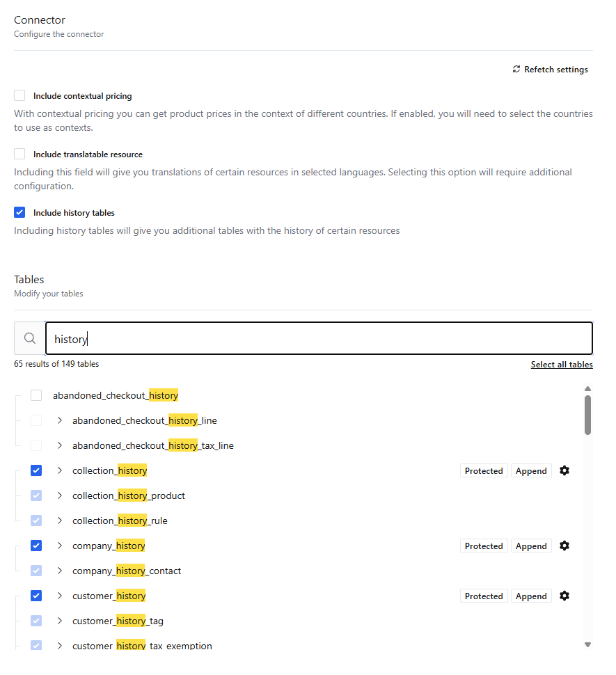Viewport: 616px width, 675px height.
Task: Click the Append badge for collection_history
Action: [x=531, y=471]
